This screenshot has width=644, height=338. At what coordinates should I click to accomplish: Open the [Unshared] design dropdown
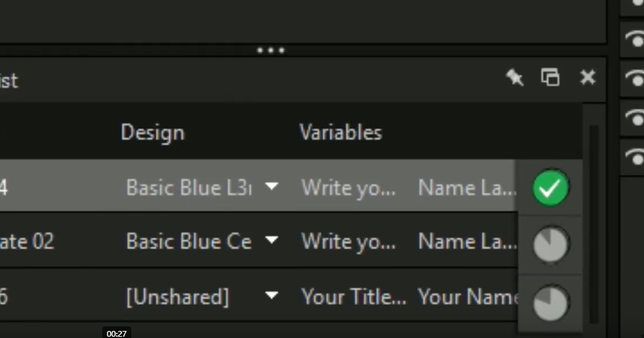(x=272, y=296)
